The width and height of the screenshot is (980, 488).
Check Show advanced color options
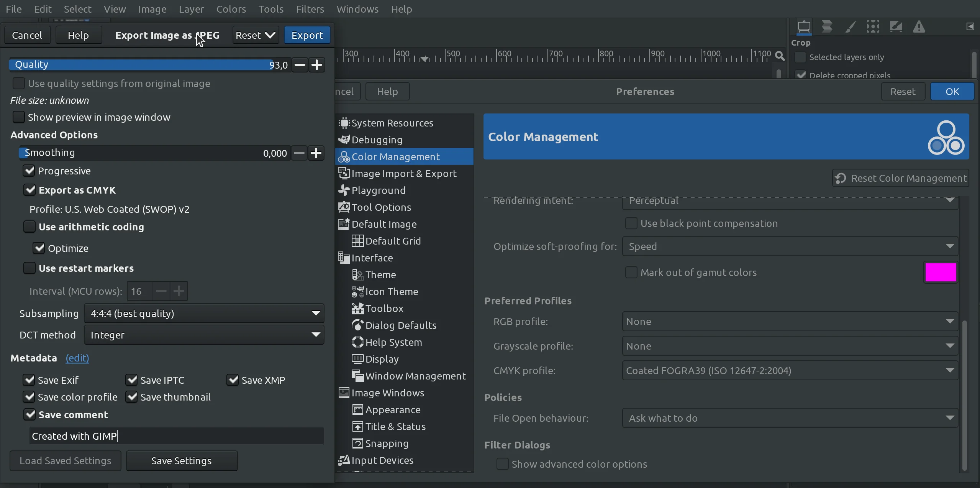tap(502, 464)
